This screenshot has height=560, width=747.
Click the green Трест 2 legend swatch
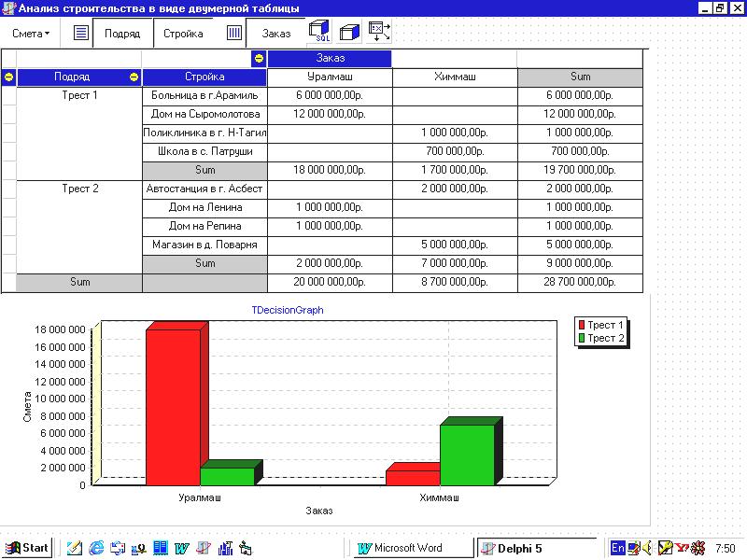tap(581, 338)
